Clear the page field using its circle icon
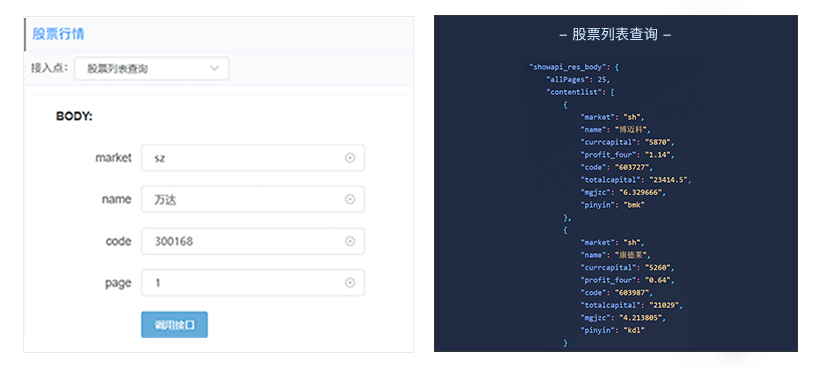The width and height of the screenshot is (820, 367). pos(350,283)
